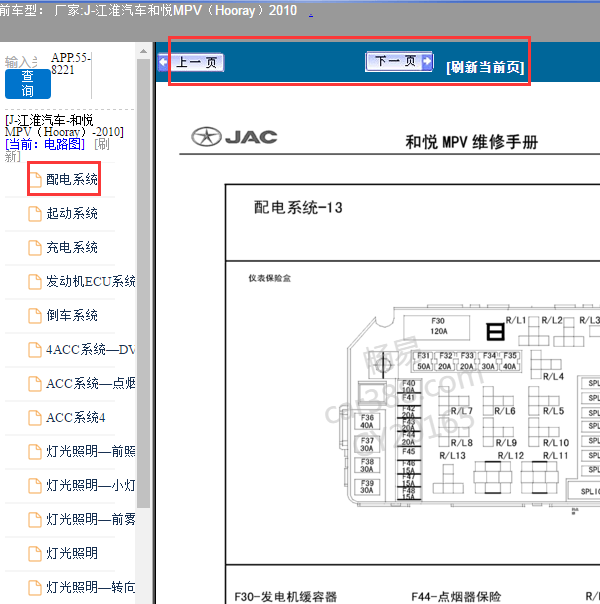This screenshot has width=600, height=604.
Task: Click the APP.55-8221 text
Action: point(71,64)
